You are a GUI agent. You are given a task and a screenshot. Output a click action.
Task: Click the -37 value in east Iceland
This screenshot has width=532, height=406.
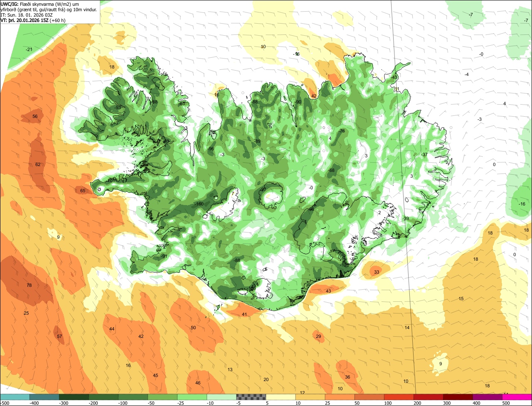click(x=424, y=154)
